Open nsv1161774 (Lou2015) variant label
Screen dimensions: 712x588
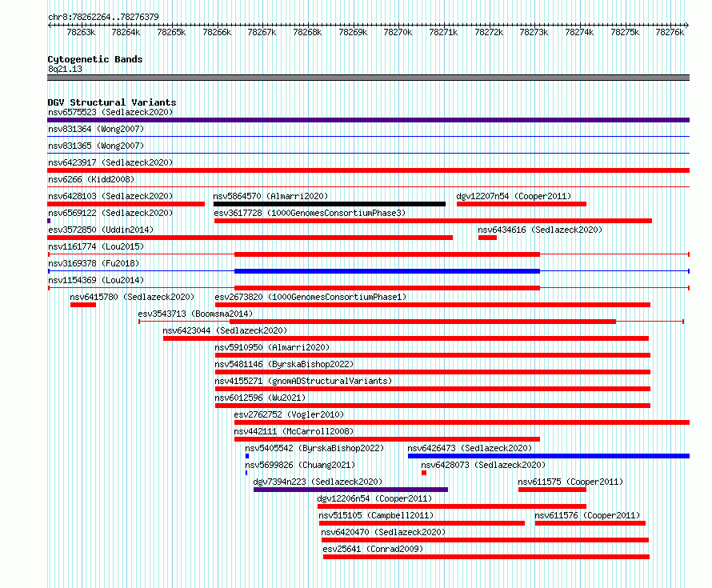(x=96, y=246)
